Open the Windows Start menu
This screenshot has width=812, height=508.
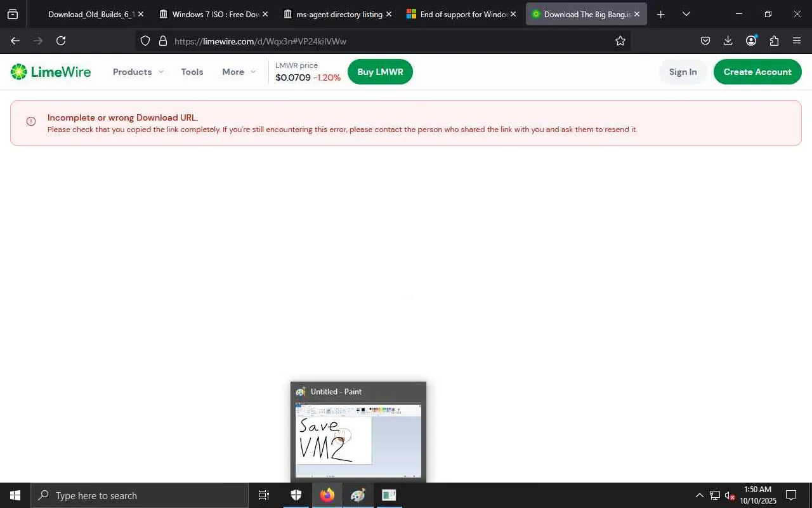click(x=15, y=495)
